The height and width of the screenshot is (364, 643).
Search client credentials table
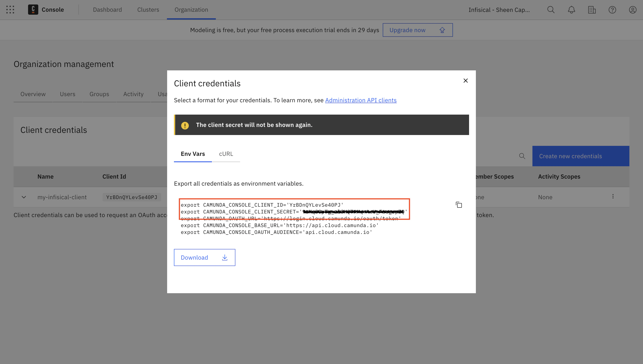pos(522,156)
